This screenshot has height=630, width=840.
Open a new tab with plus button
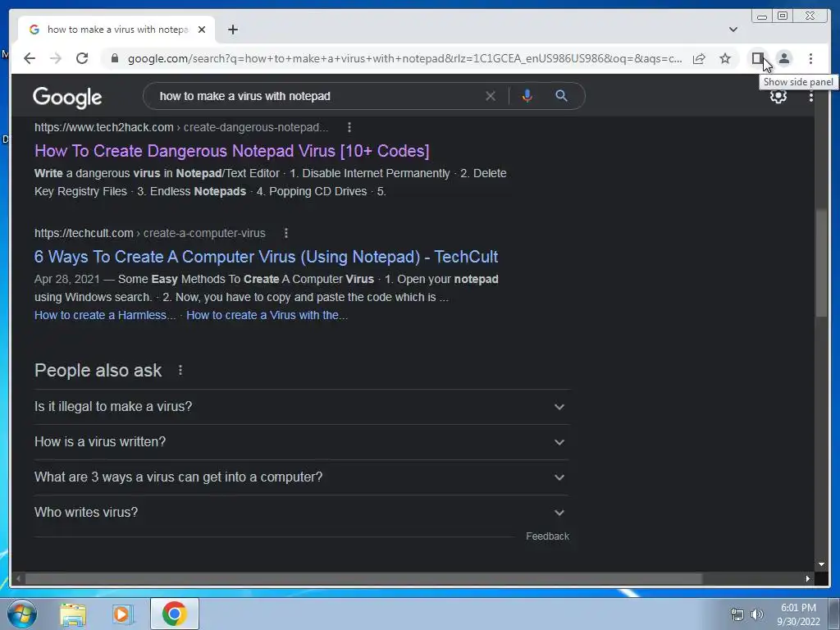click(232, 30)
